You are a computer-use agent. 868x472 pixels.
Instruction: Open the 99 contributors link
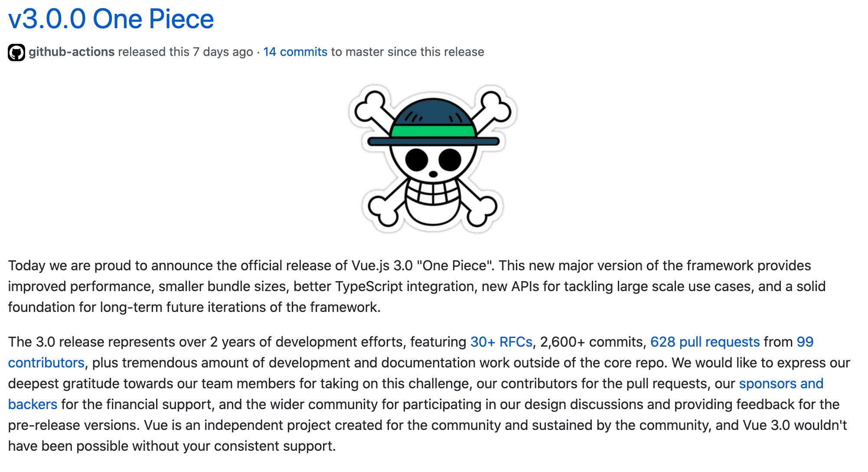pyautogui.click(x=805, y=342)
